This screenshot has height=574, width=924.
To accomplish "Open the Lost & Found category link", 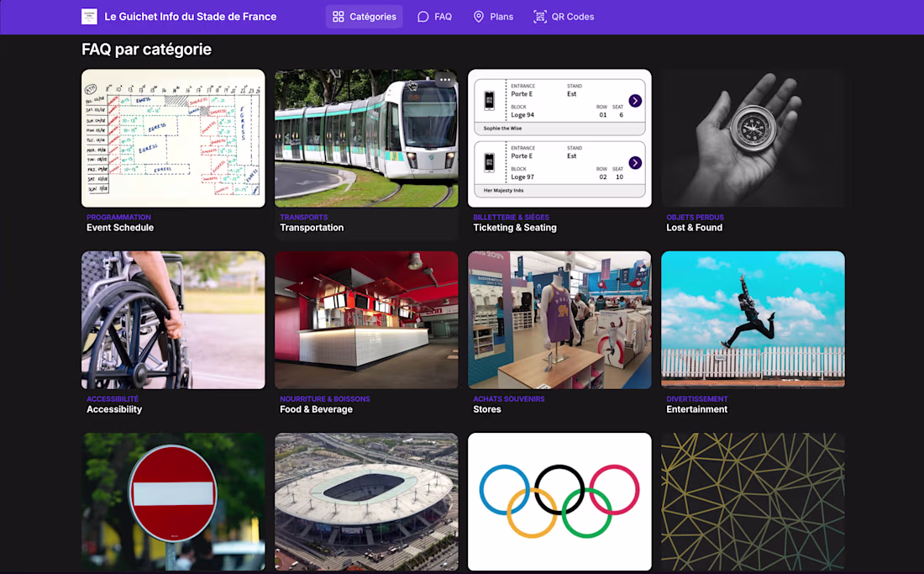I will (x=694, y=228).
